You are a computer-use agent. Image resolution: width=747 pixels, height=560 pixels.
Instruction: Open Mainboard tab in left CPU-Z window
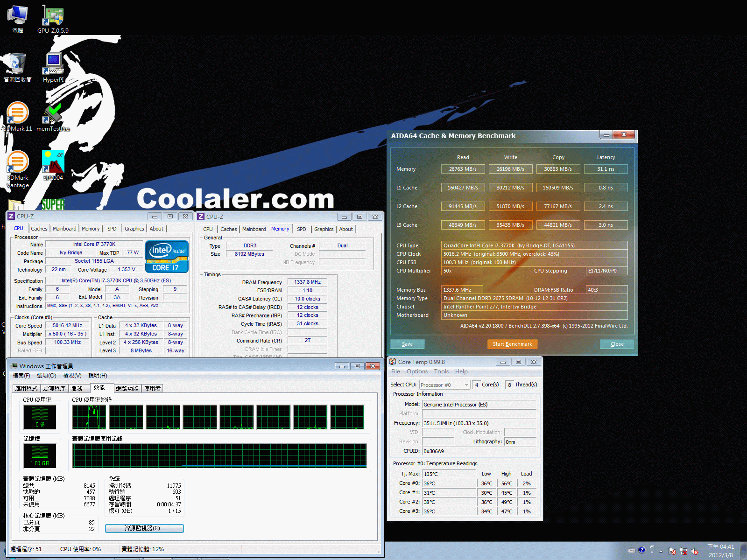coord(64,229)
